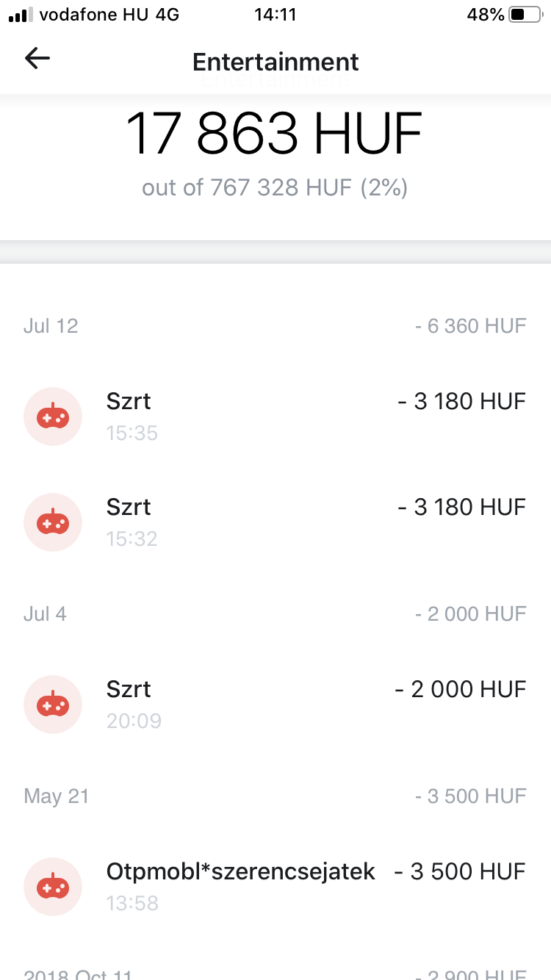The height and width of the screenshot is (980, 551).
Task: Open the Otpmobl*szerencsejatek transaction
Action: [241, 871]
